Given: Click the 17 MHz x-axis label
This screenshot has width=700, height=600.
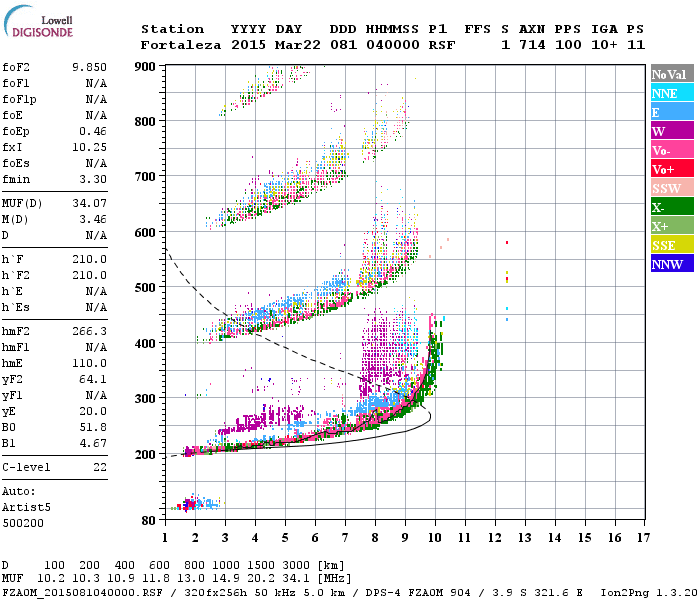Looking at the screenshot, I should click(643, 538).
